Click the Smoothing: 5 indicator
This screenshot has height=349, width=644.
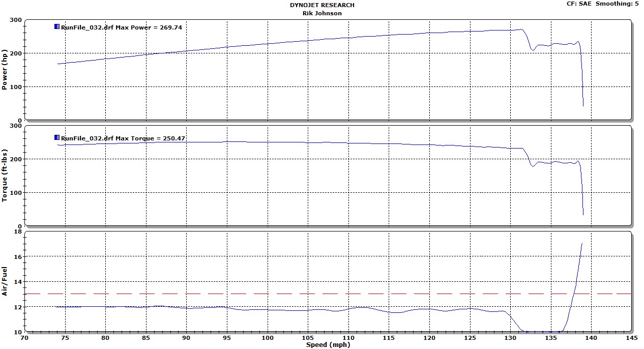click(617, 4)
